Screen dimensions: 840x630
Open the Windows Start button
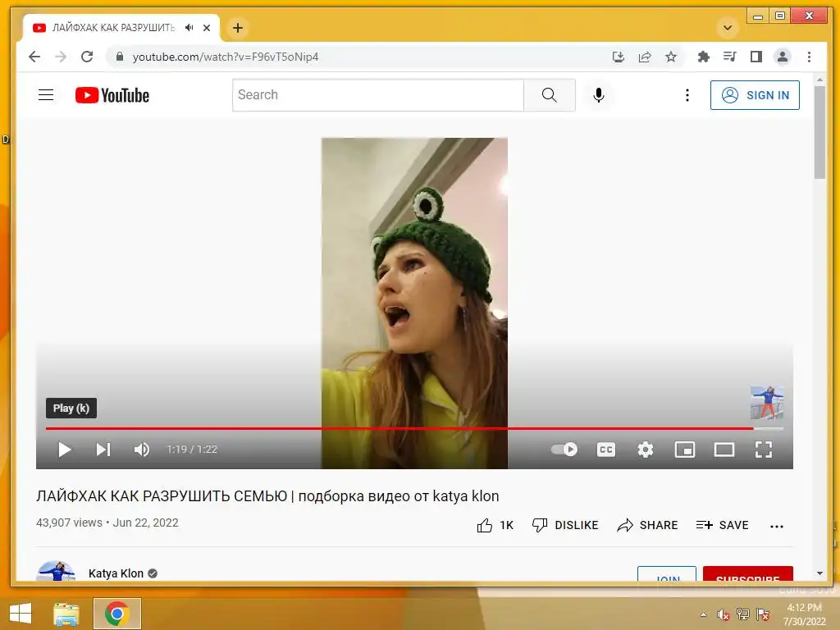[21, 614]
